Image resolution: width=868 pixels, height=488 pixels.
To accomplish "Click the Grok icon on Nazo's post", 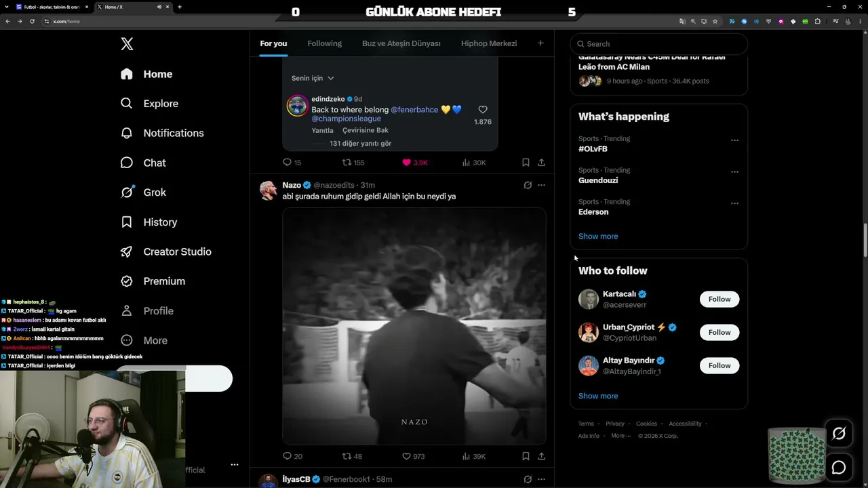I will point(528,185).
